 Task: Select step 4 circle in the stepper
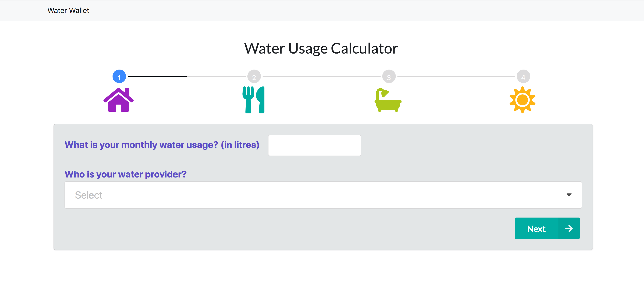click(x=523, y=77)
